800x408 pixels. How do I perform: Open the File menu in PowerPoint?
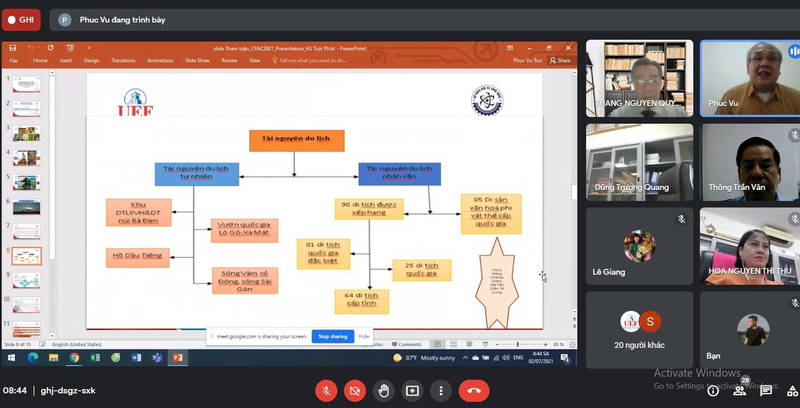[14, 60]
